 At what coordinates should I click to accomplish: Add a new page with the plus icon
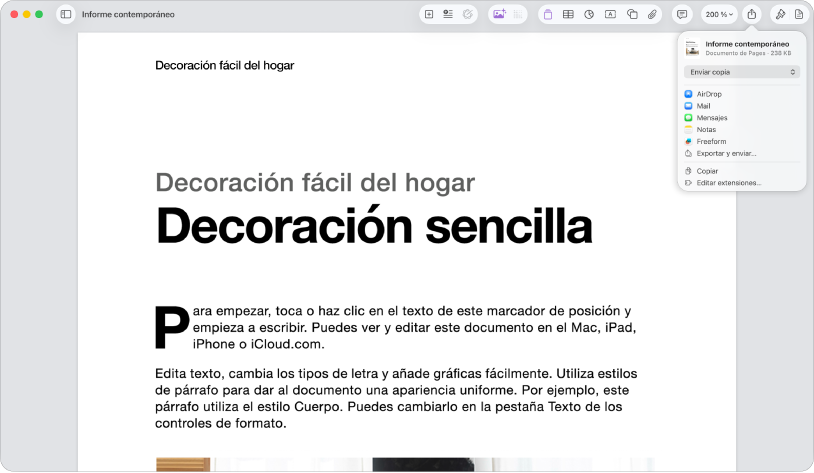click(x=429, y=15)
